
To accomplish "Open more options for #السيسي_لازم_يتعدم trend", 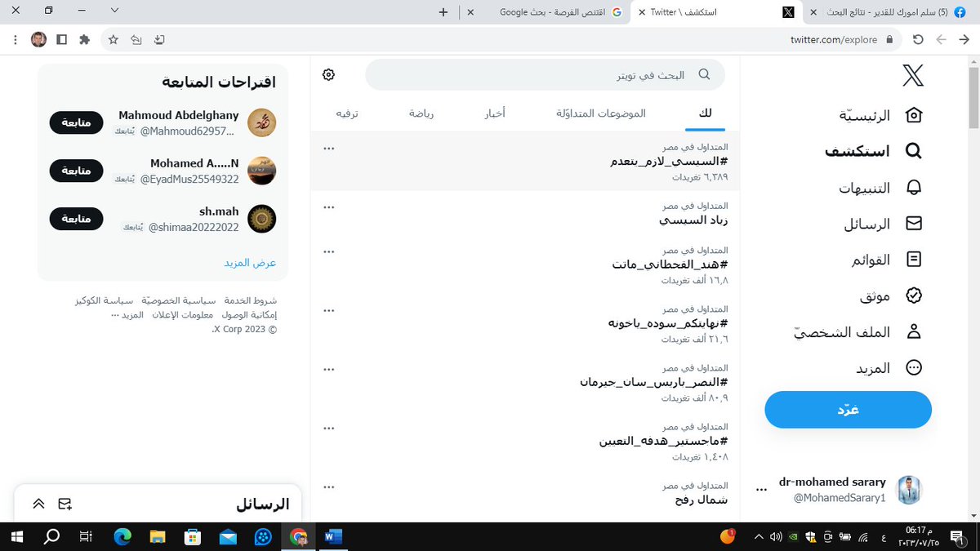I will pyautogui.click(x=329, y=149).
